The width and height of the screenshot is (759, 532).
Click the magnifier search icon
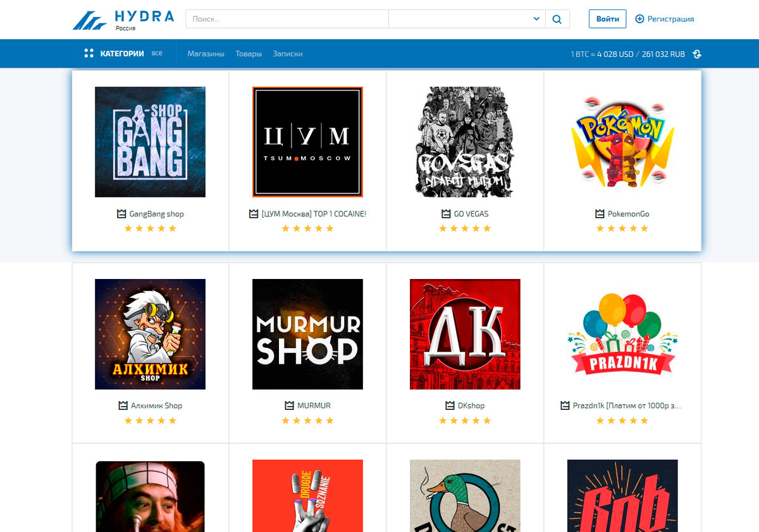(x=557, y=19)
